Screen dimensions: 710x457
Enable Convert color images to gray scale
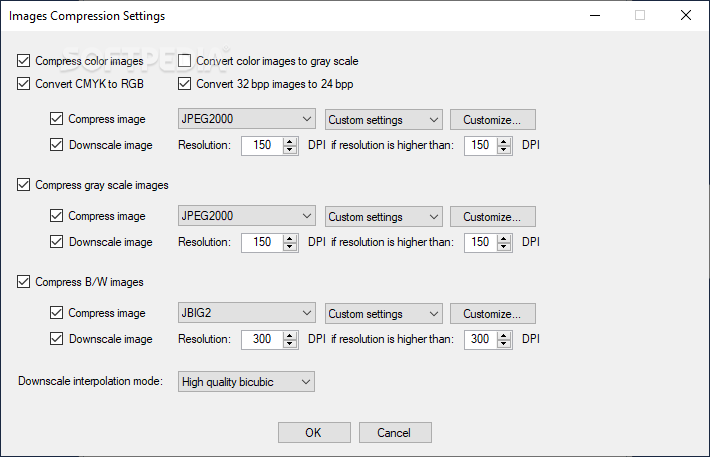185,61
